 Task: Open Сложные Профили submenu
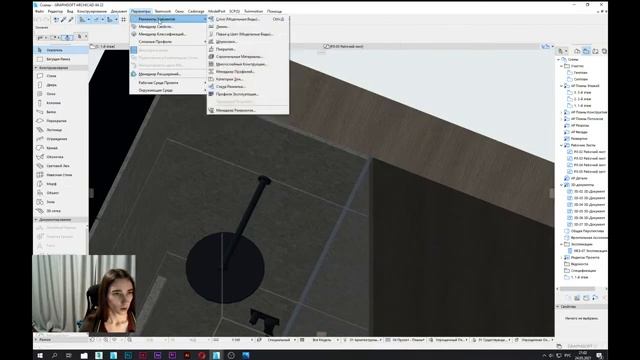168,42
